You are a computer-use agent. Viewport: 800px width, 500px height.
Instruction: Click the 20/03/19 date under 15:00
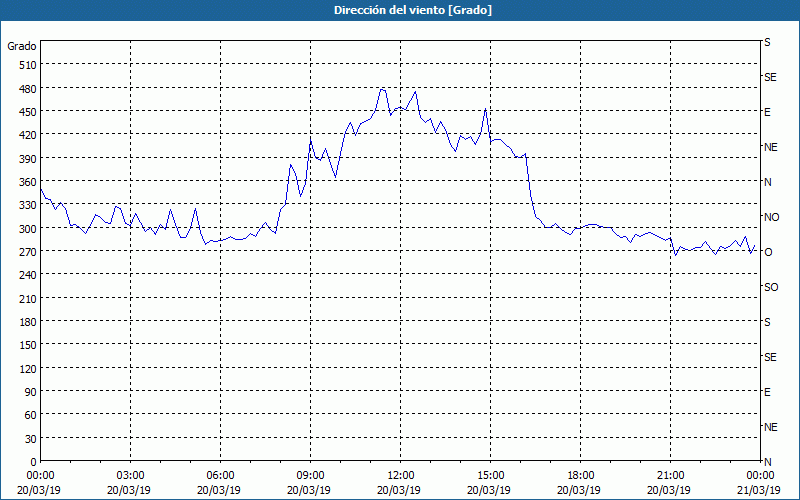point(489,490)
